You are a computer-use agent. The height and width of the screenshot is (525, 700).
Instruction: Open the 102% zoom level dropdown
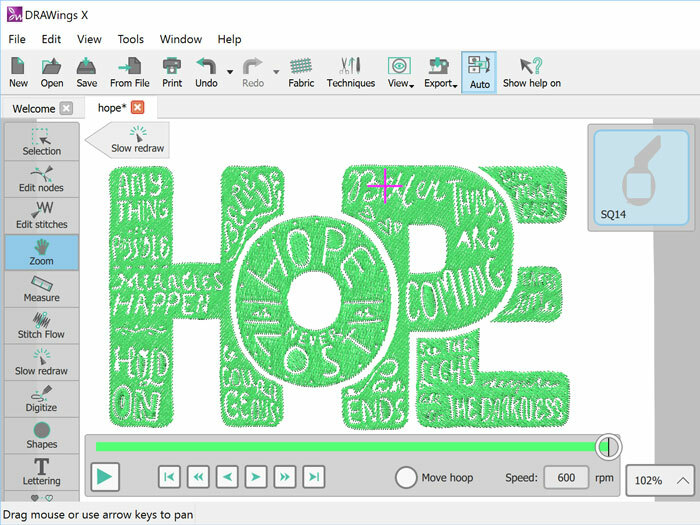coord(660,480)
